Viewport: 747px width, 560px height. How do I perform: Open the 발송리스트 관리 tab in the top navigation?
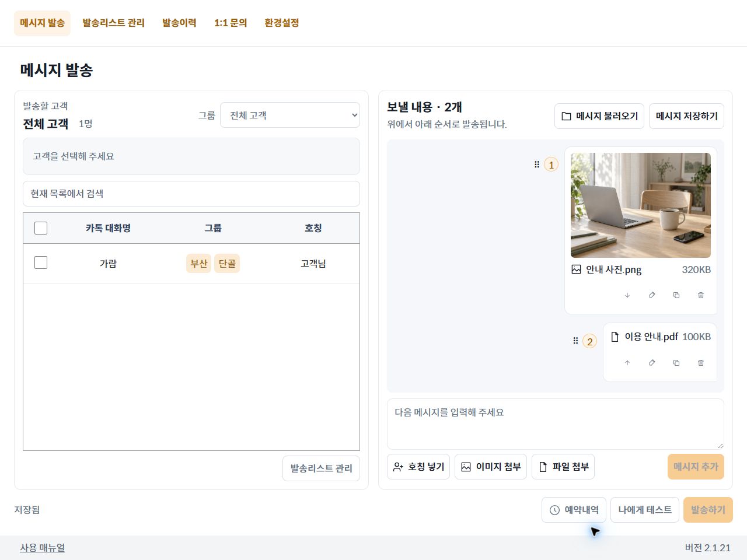coord(113,23)
